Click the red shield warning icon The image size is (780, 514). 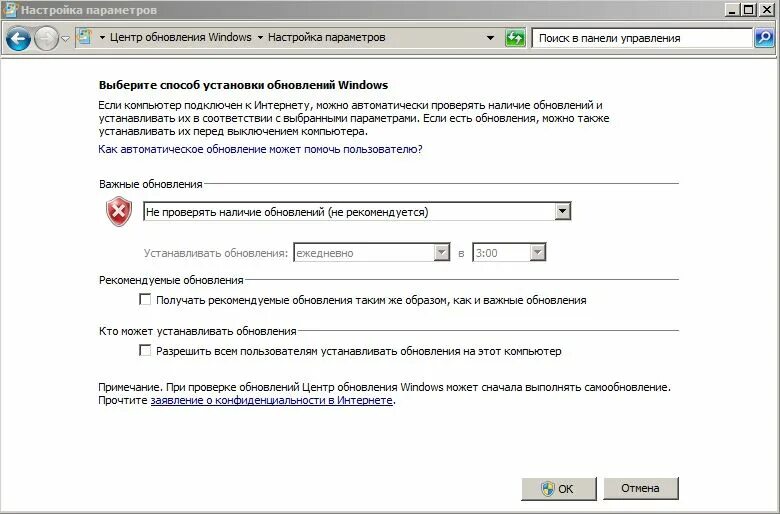pyautogui.click(x=119, y=211)
